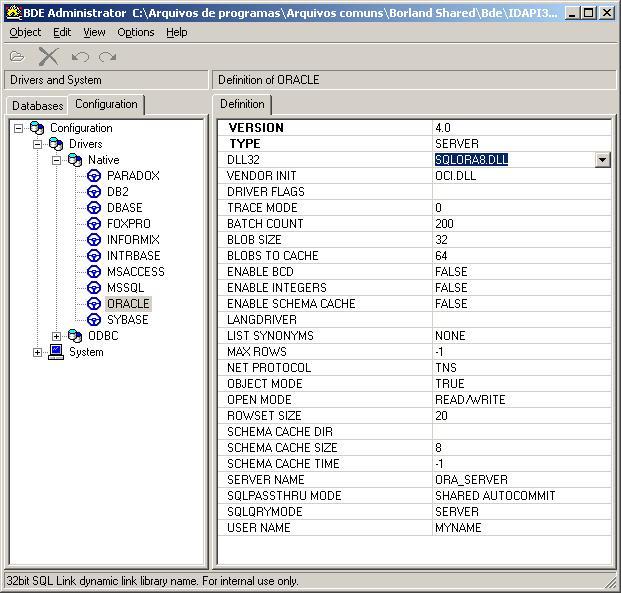The width and height of the screenshot is (621, 593).
Task: Click the SERVER NAME value field
Action: click(520, 480)
